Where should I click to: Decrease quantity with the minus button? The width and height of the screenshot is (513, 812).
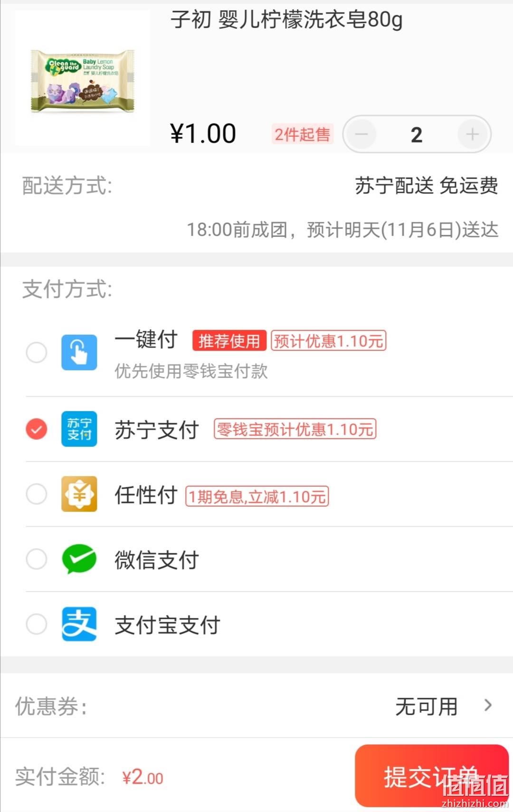(x=361, y=134)
